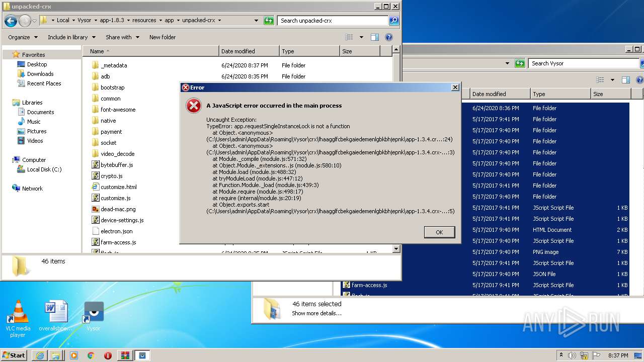Open the unpacked-crx address history dropdown

click(256, 21)
